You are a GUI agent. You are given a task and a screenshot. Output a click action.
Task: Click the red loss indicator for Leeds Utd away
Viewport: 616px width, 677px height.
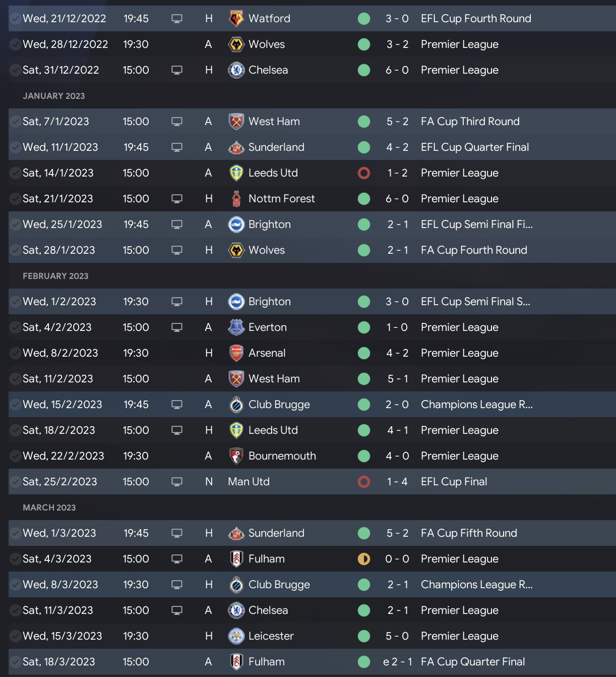coord(363,173)
